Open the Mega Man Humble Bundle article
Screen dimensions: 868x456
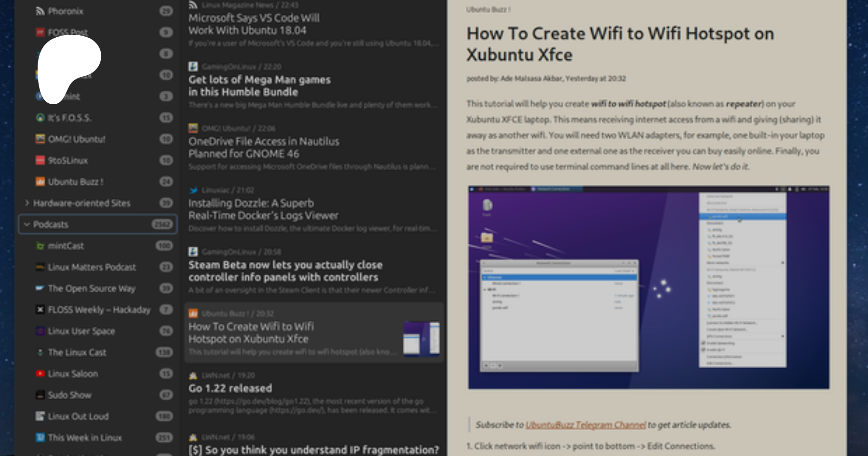(259, 86)
